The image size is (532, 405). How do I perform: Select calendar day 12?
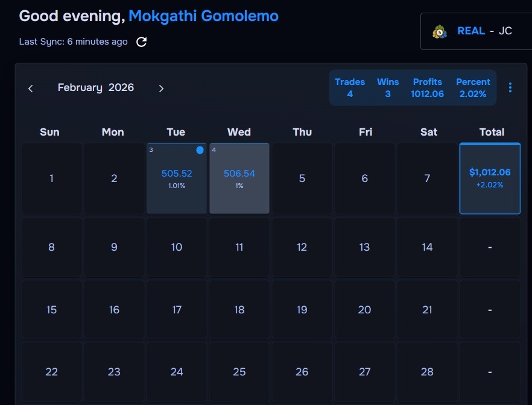coord(302,247)
